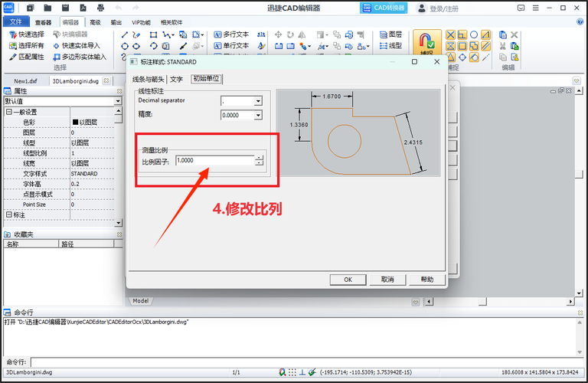
Task: Open the 文件 file menu
Action: 16,21
